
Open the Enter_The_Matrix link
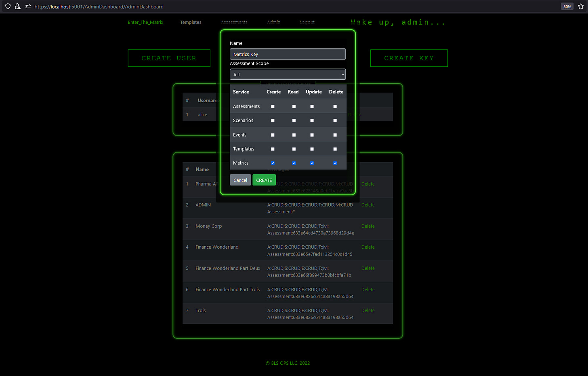pos(145,22)
